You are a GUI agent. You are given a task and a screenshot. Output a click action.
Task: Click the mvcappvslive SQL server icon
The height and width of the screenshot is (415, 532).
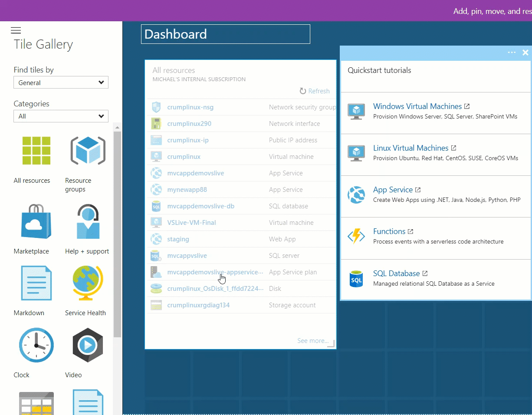156,256
